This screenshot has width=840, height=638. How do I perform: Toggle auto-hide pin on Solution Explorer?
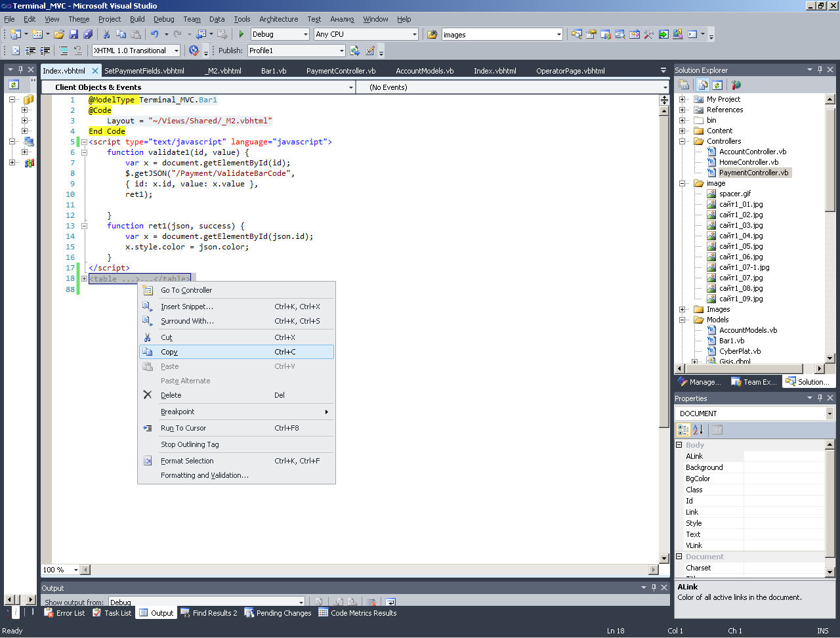tap(820, 70)
